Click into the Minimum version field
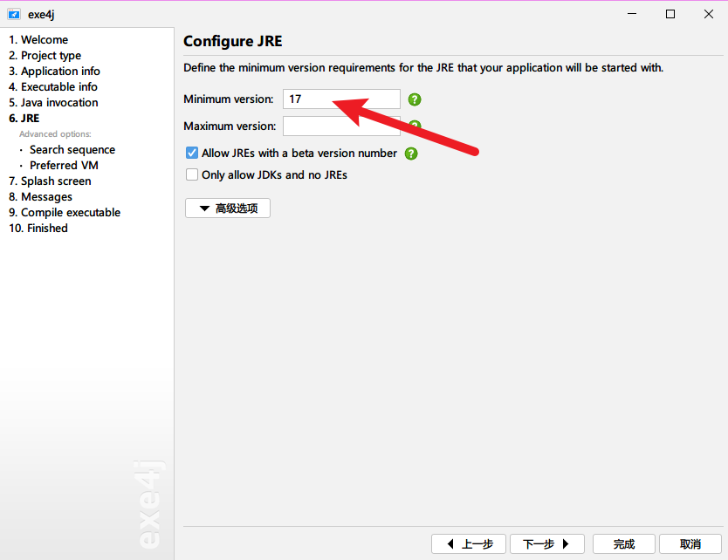Viewport: 728px width, 560px height. click(341, 99)
